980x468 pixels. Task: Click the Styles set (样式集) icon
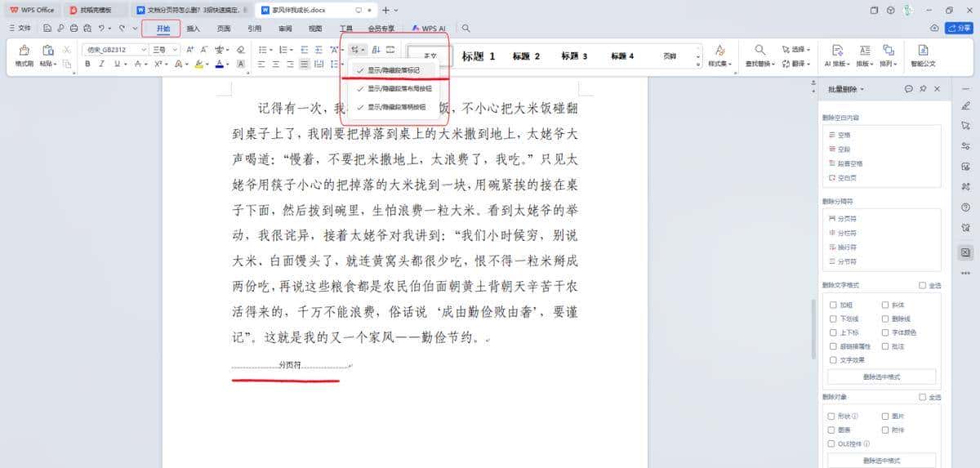click(719, 50)
